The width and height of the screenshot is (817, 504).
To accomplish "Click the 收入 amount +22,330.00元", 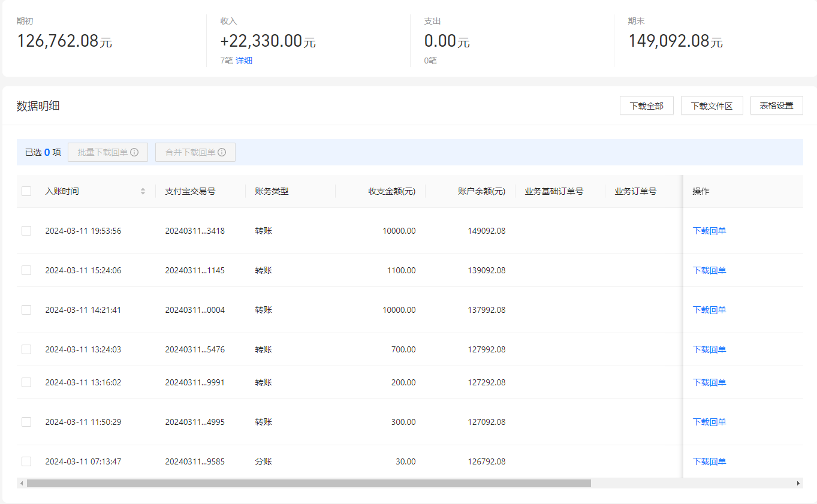I will click(268, 41).
